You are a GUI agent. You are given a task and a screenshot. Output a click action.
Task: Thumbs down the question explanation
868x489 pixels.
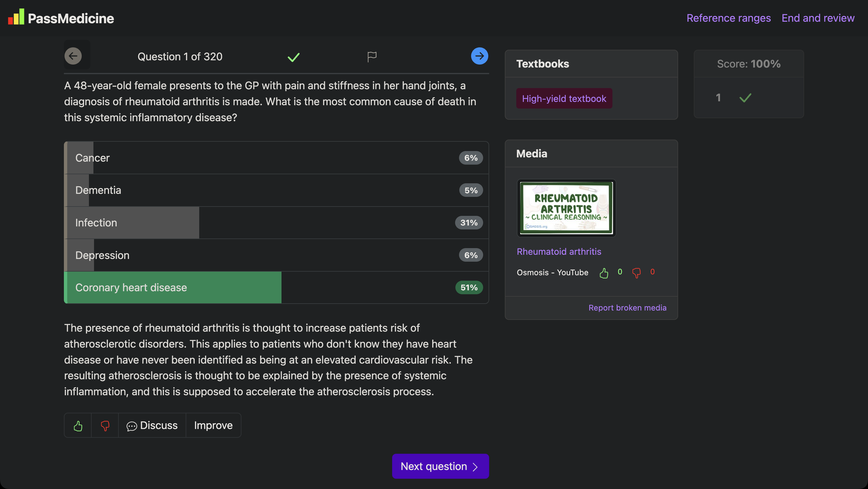(105, 426)
